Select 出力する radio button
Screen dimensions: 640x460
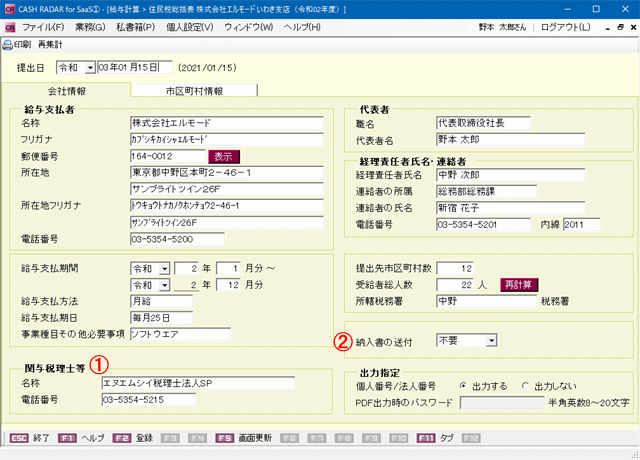pos(463,386)
